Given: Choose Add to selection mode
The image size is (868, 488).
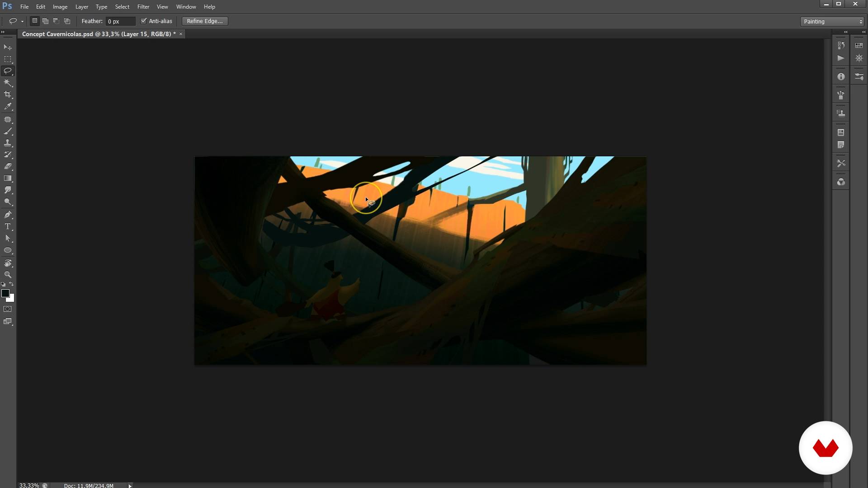Looking at the screenshot, I should [45, 21].
